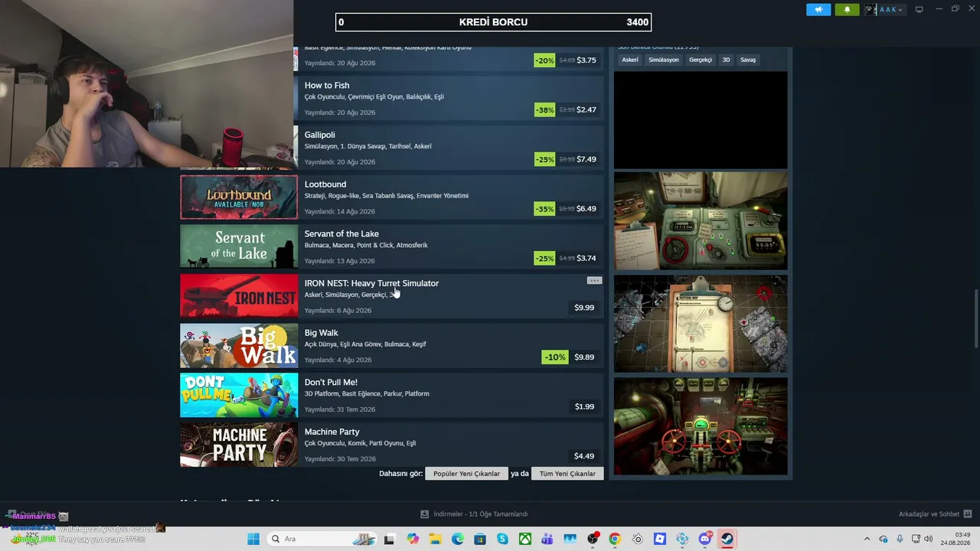Click the $3.74 price for Servant of the Lake

(586, 259)
